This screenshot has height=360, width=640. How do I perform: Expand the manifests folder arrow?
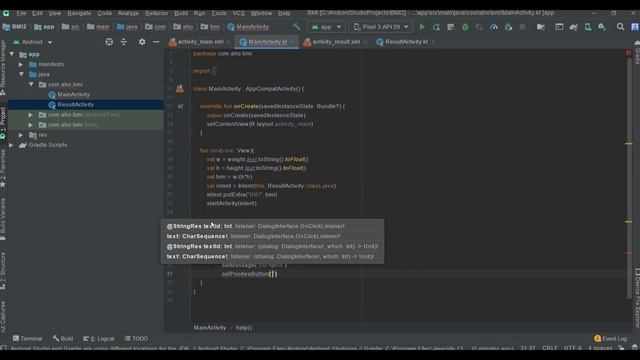click(21, 64)
